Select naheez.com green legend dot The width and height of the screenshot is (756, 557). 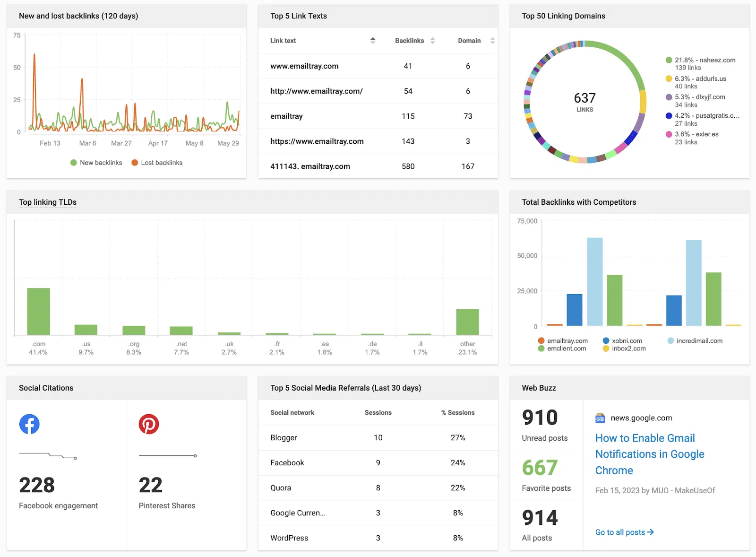669,60
